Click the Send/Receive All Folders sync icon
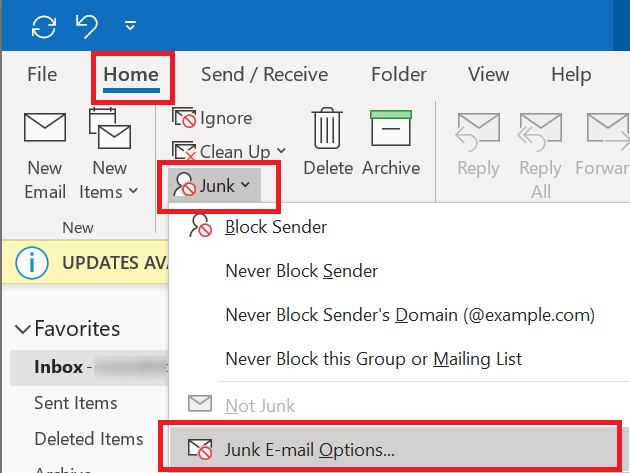The image size is (630, 473). (44, 27)
